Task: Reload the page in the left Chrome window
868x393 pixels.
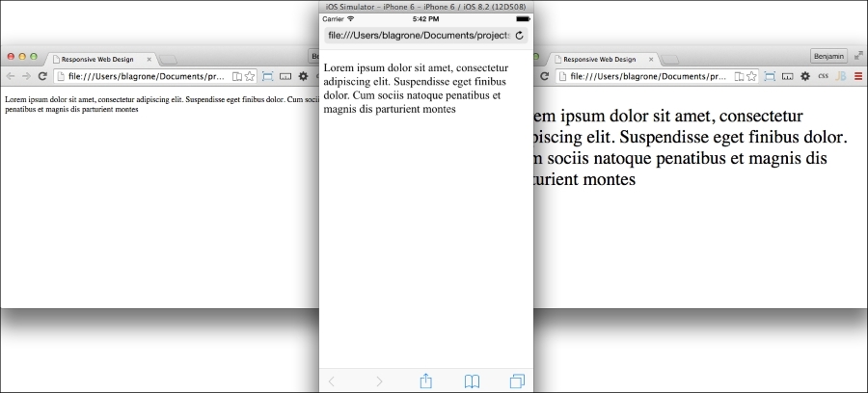Action: (42, 76)
